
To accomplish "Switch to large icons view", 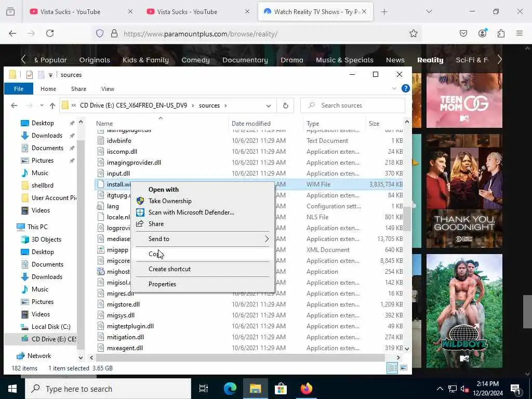I will (404, 368).
